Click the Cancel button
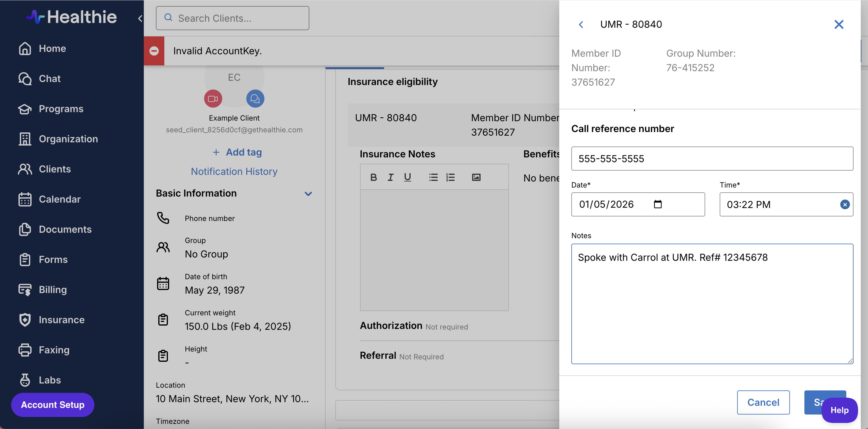This screenshot has height=429, width=868. 763,402
